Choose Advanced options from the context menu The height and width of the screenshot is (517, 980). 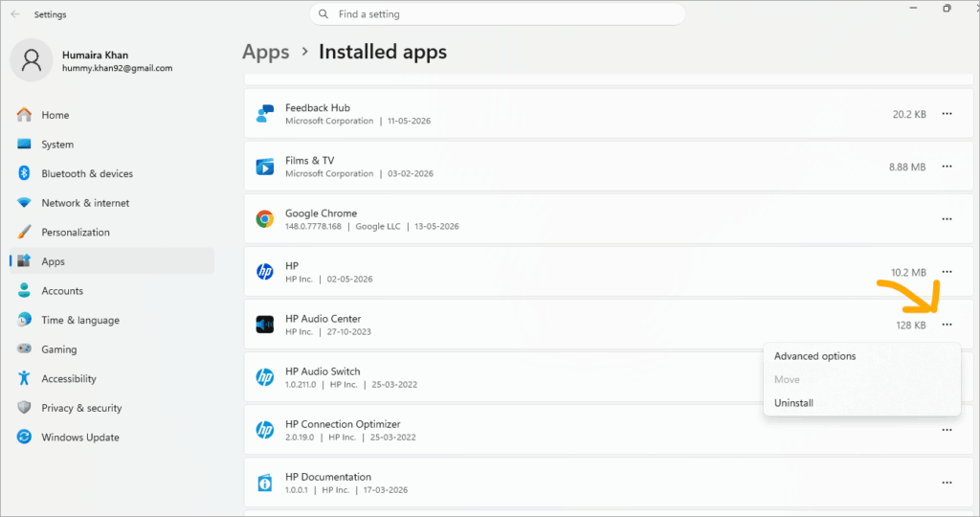(x=862, y=356)
